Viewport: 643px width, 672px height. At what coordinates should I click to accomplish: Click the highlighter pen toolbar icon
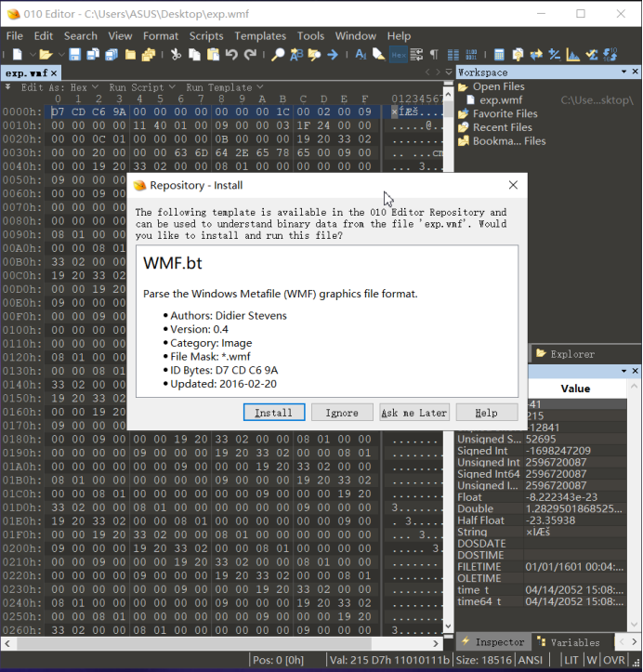pos(379,55)
